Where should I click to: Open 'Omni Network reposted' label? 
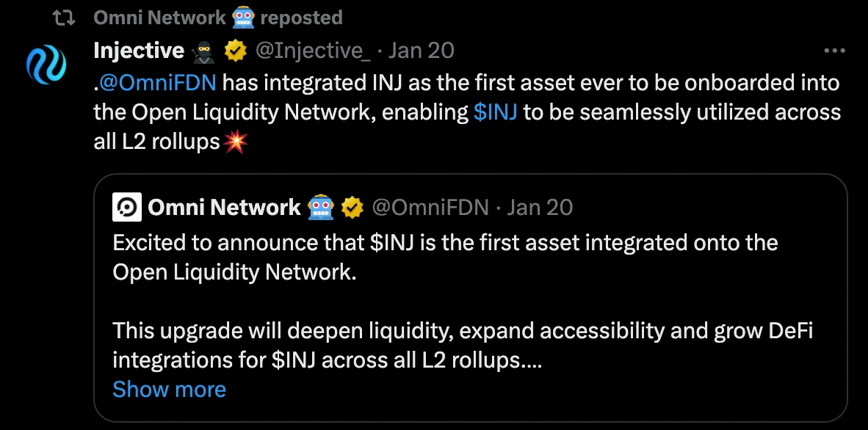click(x=160, y=17)
